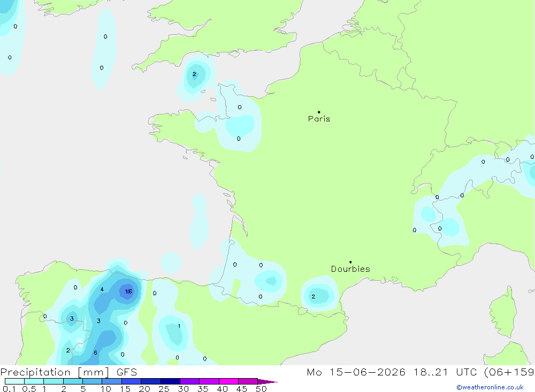Click the 25 legend scale label
The width and height of the screenshot is (535, 392).
(x=164, y=389)
